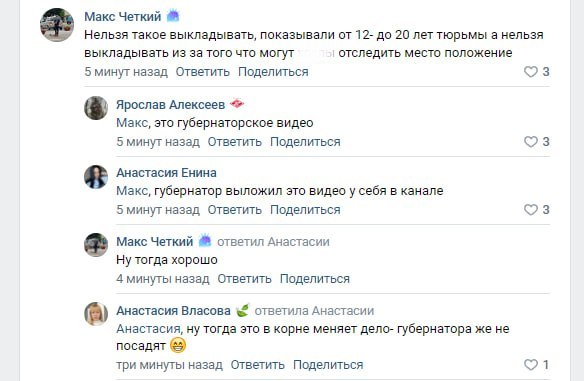This screenshot has height=381, width=584.
Task: Share the 'Ну тогда хорошо' comment via Поделиться
Action: tap(315, 279)
